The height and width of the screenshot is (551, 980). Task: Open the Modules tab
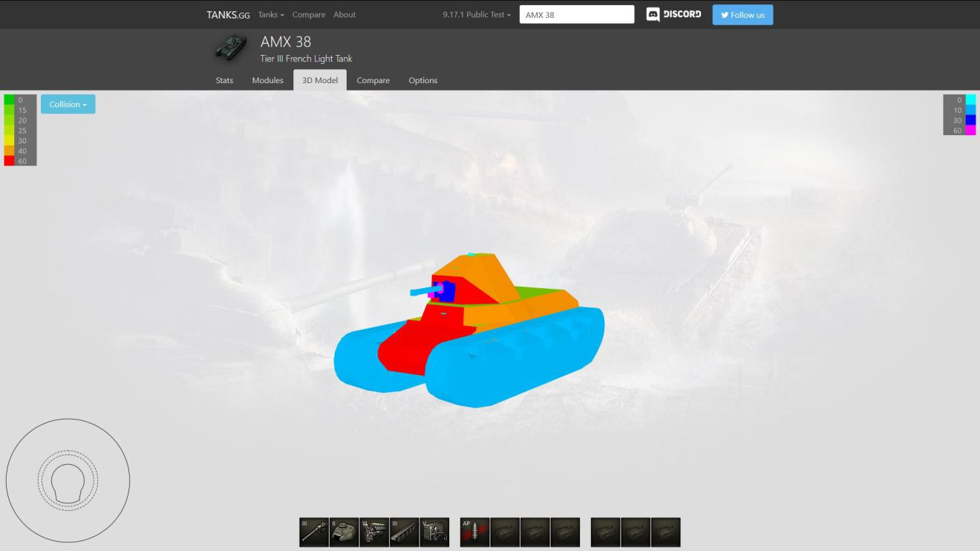267,80
